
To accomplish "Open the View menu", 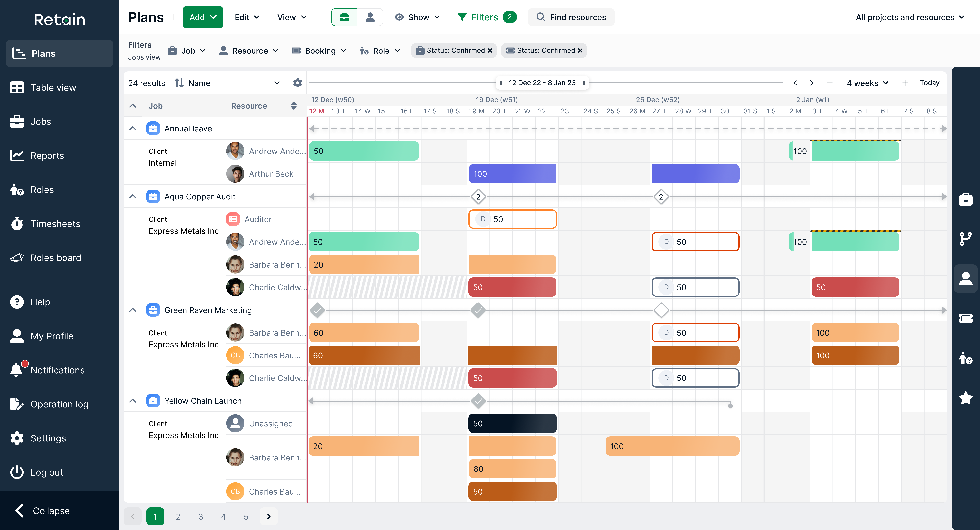I will [x=291, y=17].
